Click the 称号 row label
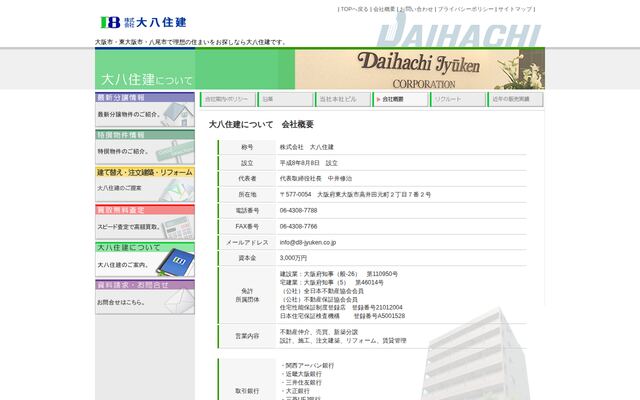640x400 pixels. click(x=247, y=147)
